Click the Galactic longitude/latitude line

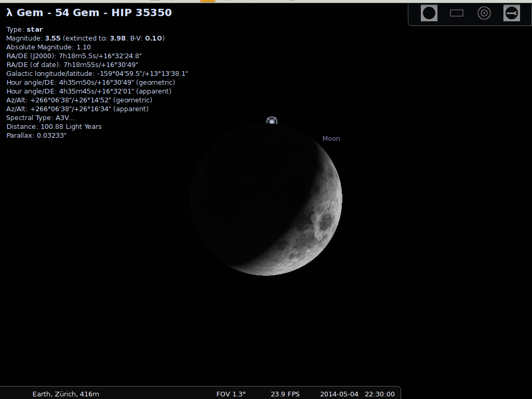(x=97, y=74)
